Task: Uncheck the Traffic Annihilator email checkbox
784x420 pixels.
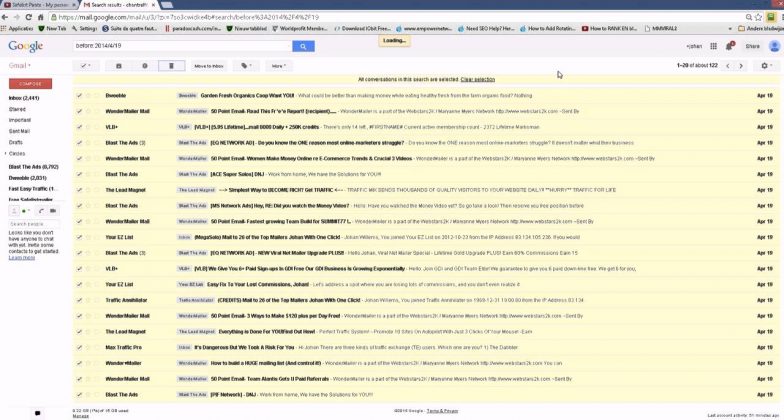Action: pyautogui.click(x=79, y=300)
